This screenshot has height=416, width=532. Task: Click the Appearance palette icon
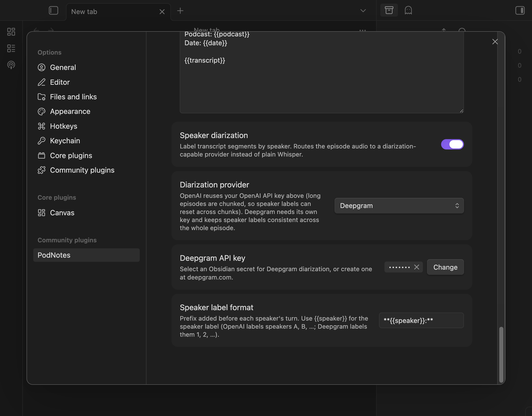tap(42, 111)
